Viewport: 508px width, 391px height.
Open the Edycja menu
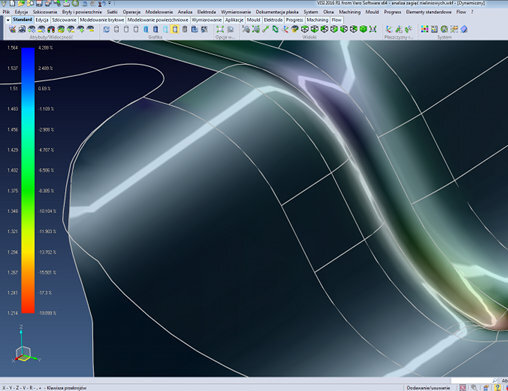pos(21,12)
